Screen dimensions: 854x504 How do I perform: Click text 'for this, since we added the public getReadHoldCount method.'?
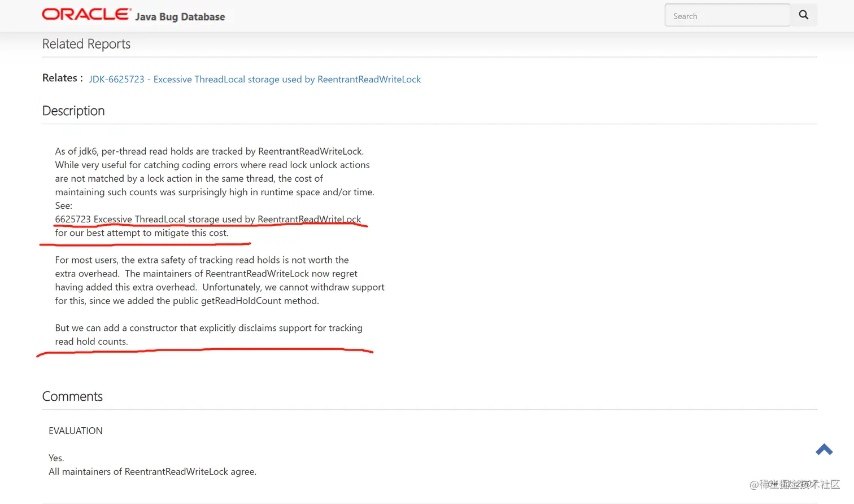[187, 301]
